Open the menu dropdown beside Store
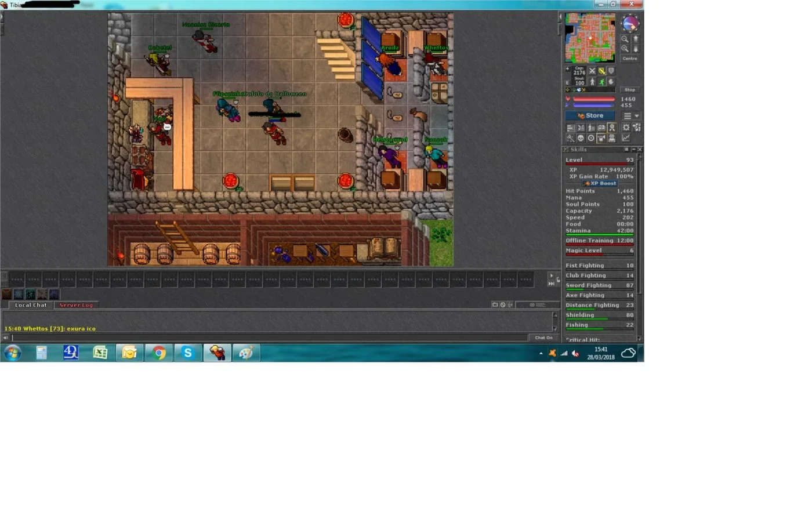Image resolution: width=812 pixels, height=530 pixels. pos(632,115)
